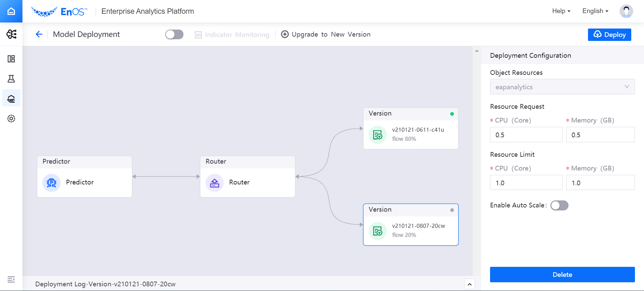Click the v210121-0611-c41u version icon

pos(378,135)
